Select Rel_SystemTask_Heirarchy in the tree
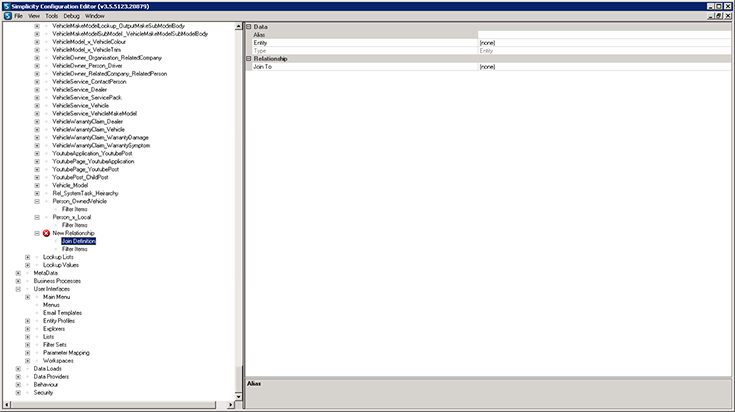 tap(85, 193)
